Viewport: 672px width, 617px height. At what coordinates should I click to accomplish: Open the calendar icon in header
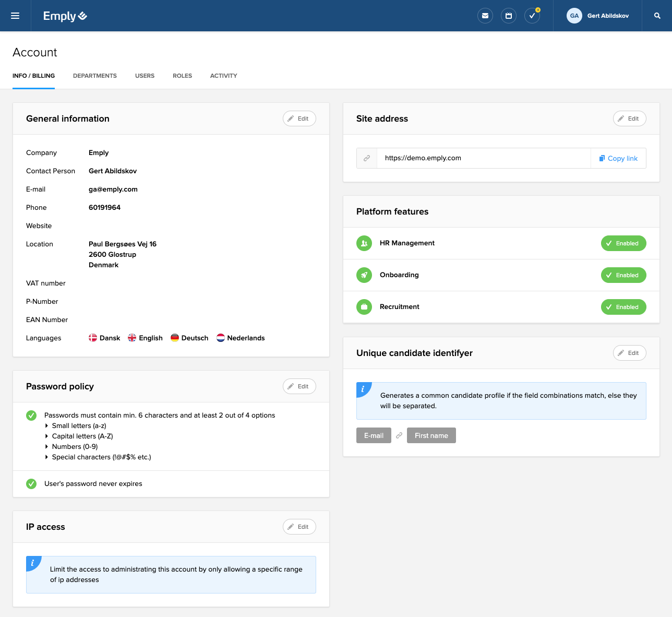[x=509, y=16]
